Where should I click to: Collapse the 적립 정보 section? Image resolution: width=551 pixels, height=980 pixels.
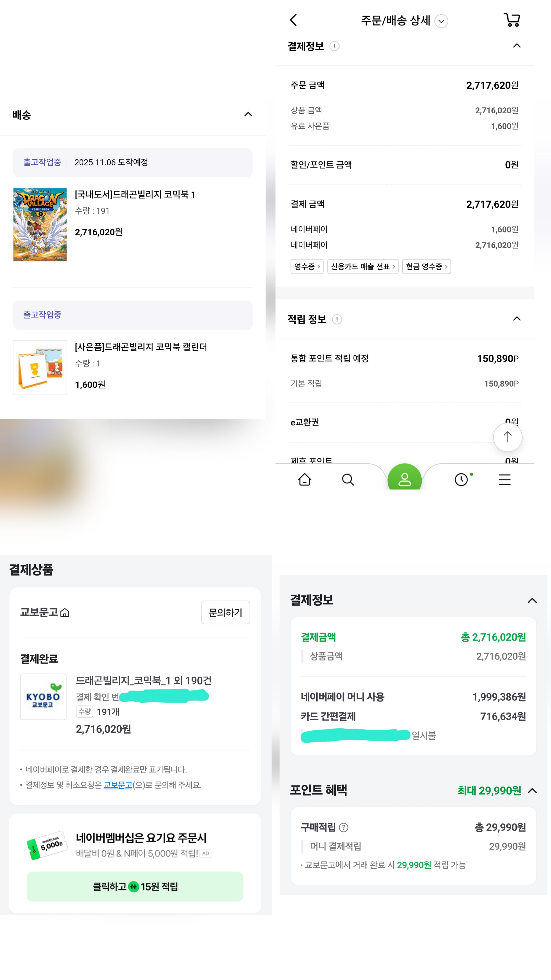click(x=516, y=319)
